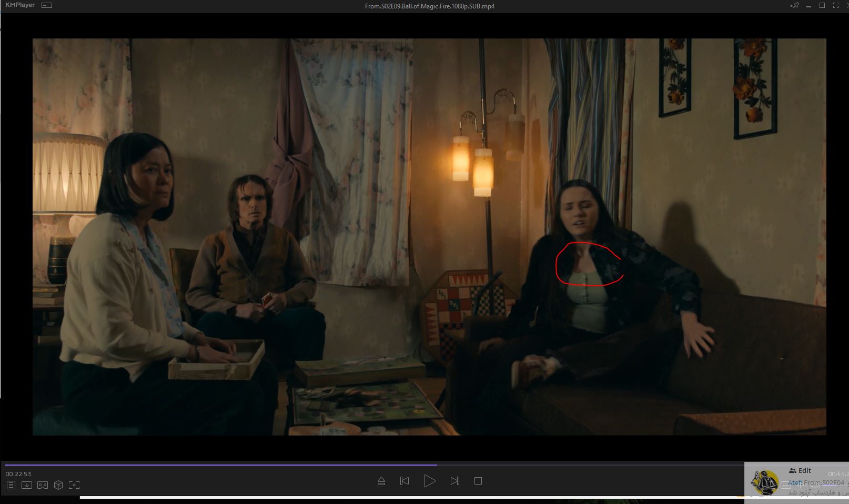Open the playlist panel icon
The width and height of the screenshot is (849, 504).
11,485
